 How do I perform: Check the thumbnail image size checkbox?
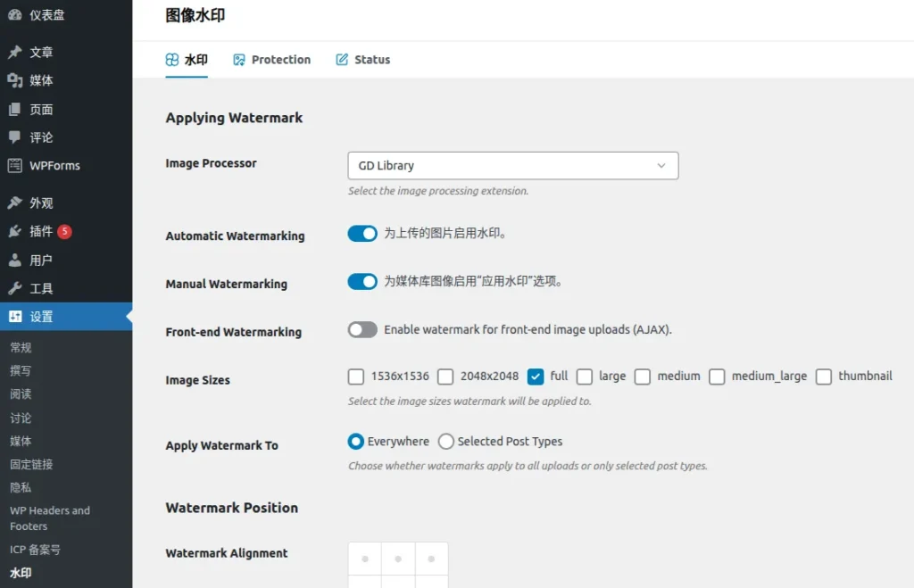coord(823,377)
